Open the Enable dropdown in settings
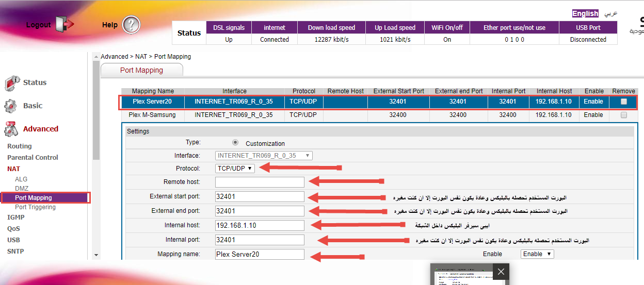The height and width of the screenshot is (285, 644). coord(537,254)
